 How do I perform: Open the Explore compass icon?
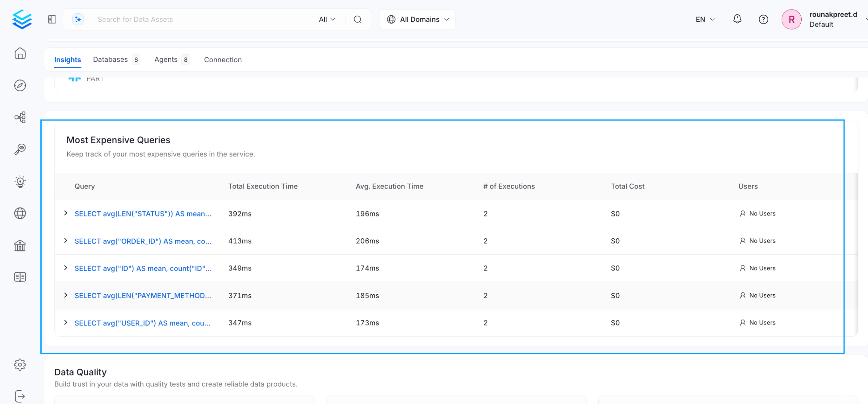click(20, 85)
